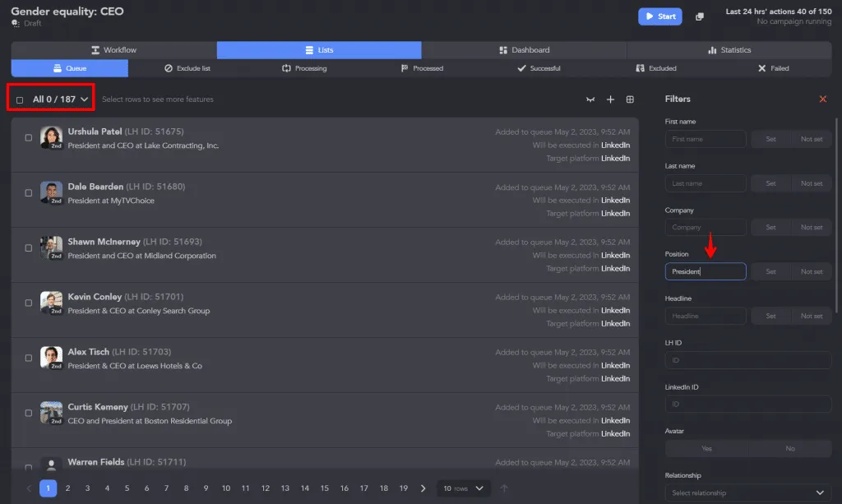Open Shawn McInerney's profile name
Screen dimensions: 842x504
[x=104, y=242]
